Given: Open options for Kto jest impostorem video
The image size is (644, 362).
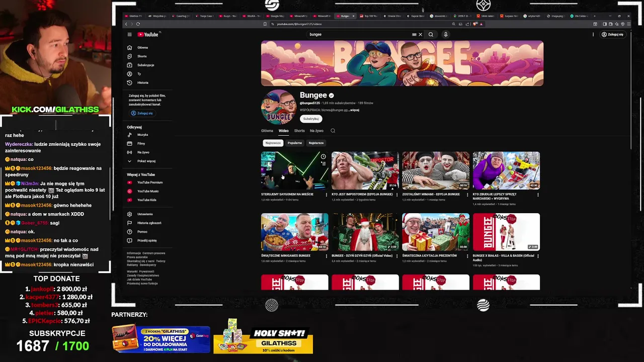Looking at the screenshot, I should pos(396,194).
